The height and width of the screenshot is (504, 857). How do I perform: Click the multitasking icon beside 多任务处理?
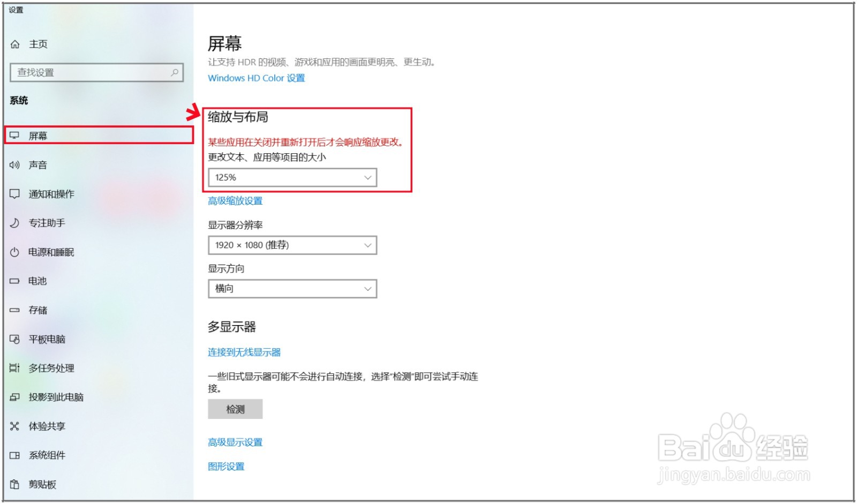[x=15, y=368]
